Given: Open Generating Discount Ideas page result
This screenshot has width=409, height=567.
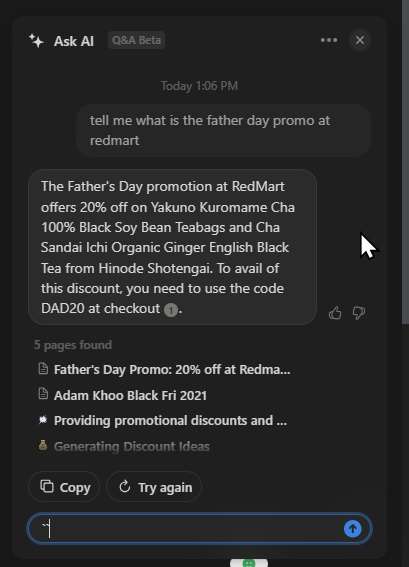Looking at the screenshot, I should [x=132, y=446].
